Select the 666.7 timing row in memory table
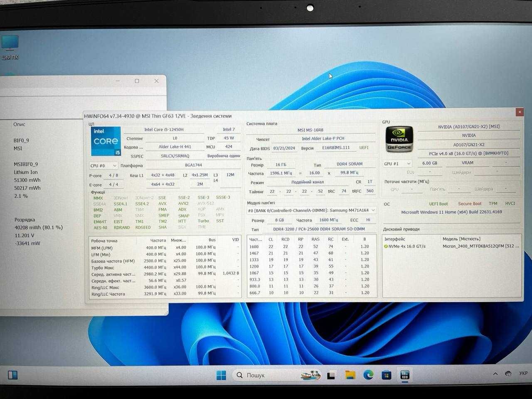Viewport: 532px width, 399px height. click(x=312, y=293)
